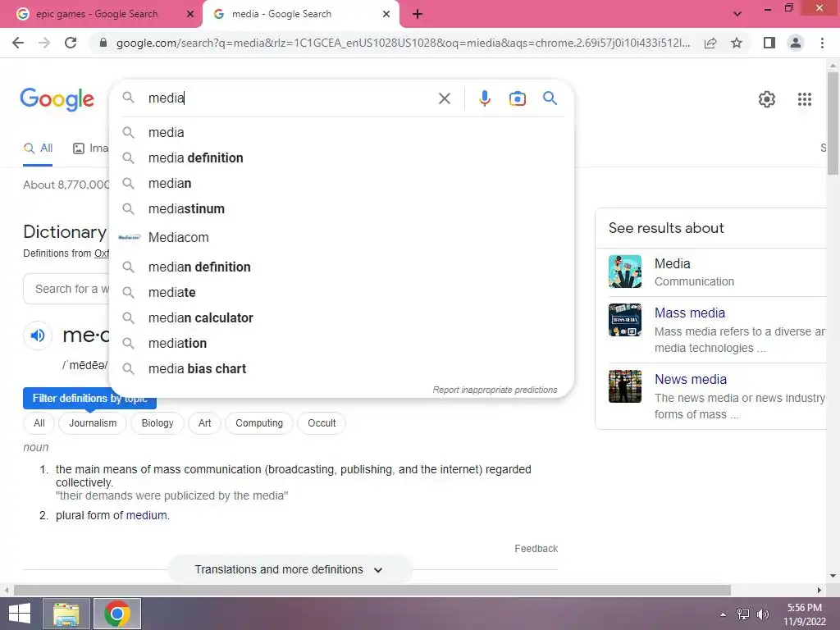Open Google settings gear icon
This screenshot has height=630, width=840.
[767, 99]
